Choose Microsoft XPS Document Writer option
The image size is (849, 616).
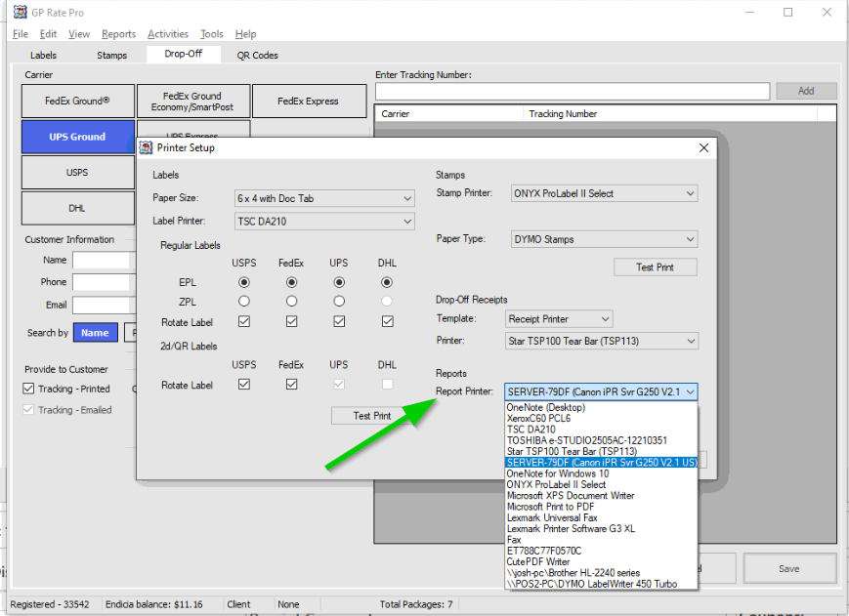(x=601, y=495)
